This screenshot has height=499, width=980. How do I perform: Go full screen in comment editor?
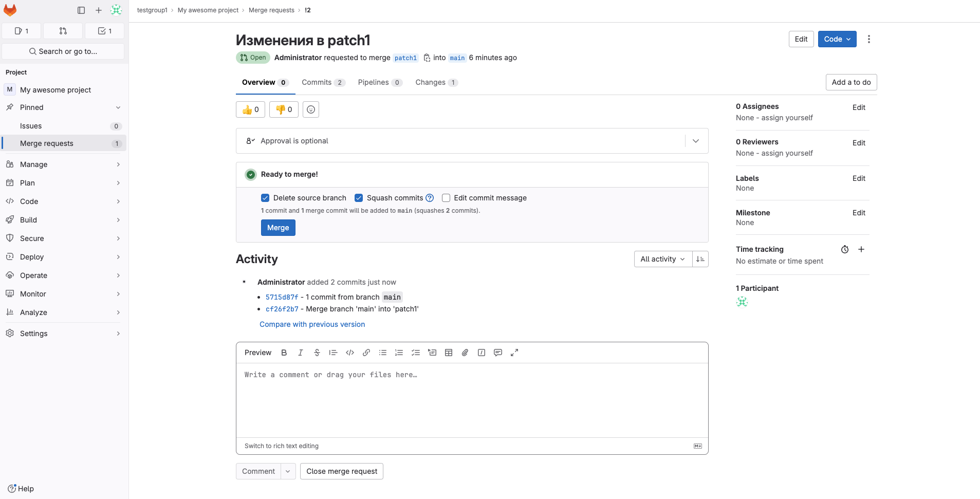514,353
